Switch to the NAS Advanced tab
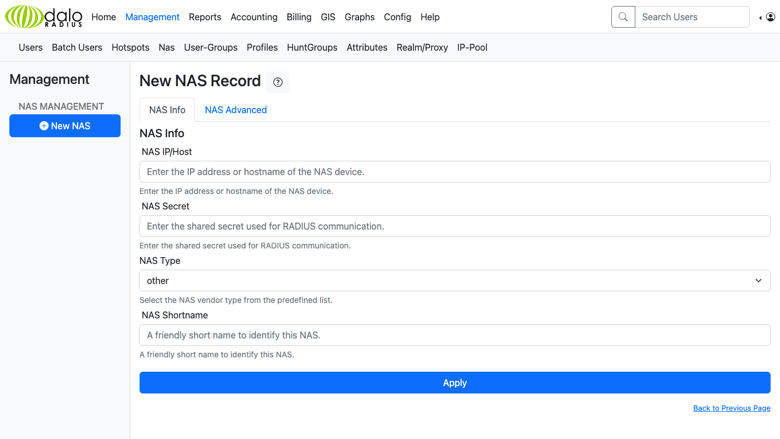The width and height of the screenshot is (780, 439). coord(236,110)
